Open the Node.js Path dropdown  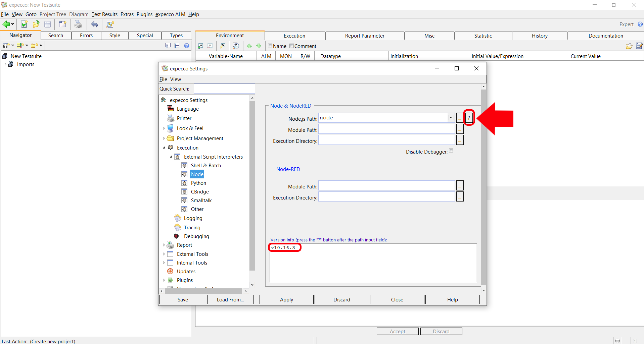pos(451,118)
